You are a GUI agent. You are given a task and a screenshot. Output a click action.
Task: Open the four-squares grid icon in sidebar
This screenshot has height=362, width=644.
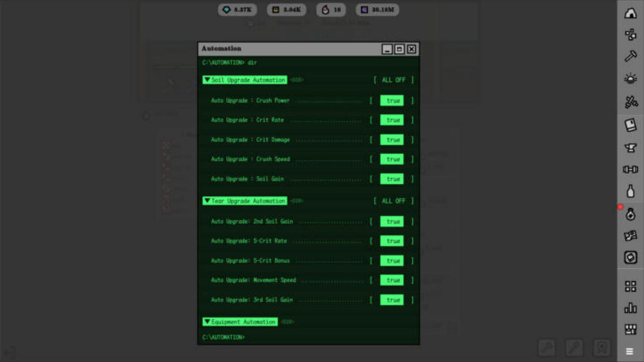(x=631, y=286)
